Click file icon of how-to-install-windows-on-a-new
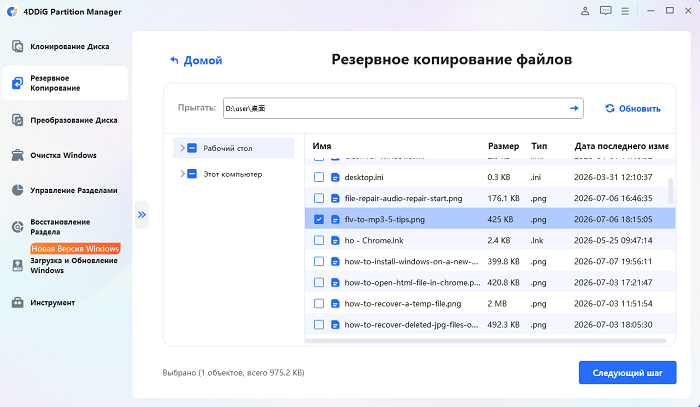Screen dimensions: 700x407 coord(335,262)
